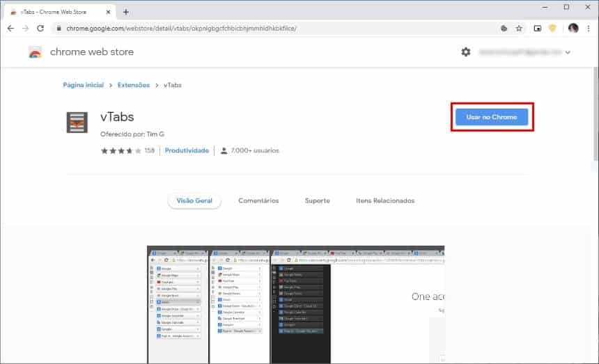Screen dimensions: 599x364
Task: Click the users person icon
Action: pyautogui.click(x=224, y=151)
